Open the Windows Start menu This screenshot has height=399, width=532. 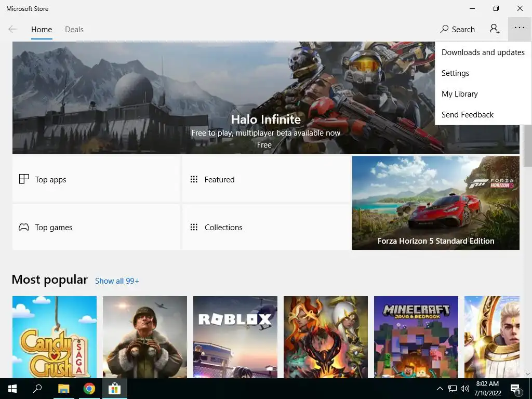point(12,389)
